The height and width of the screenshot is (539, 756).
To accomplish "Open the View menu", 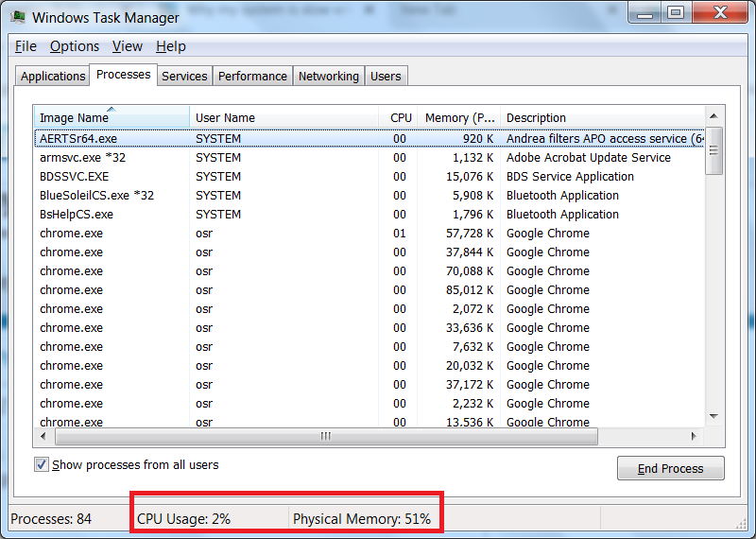I will [x=128, y=46].
